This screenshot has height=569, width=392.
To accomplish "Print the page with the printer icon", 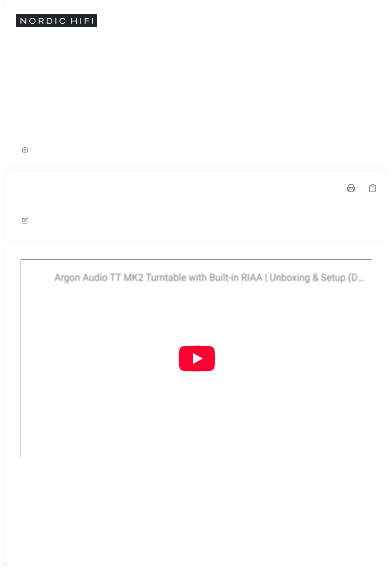I will (351, 189).
